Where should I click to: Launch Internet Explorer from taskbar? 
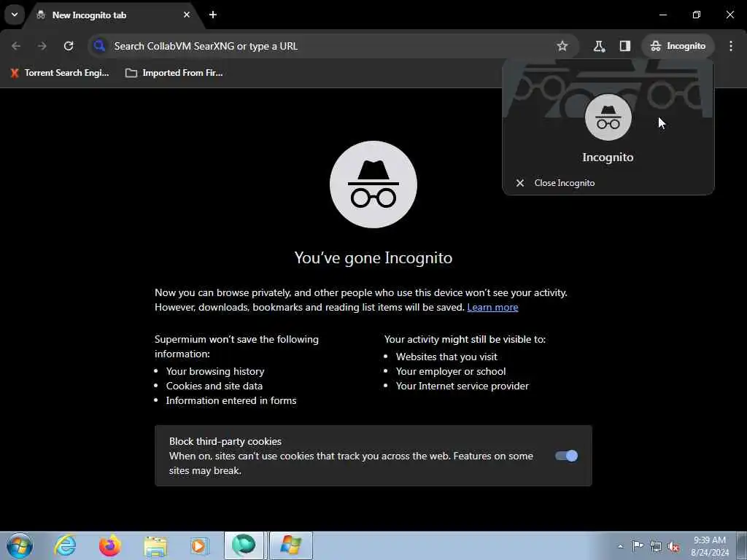pos(65,545)
